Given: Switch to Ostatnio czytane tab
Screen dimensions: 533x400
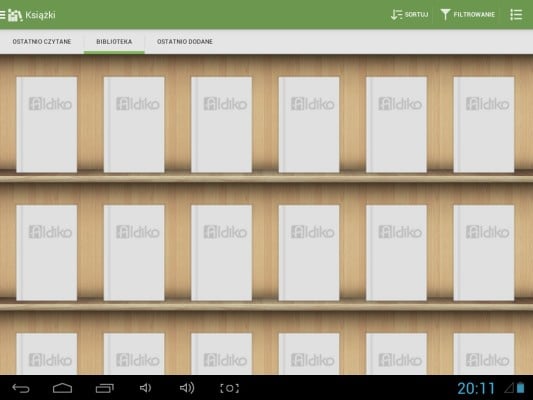Looking at the screenshot, I should coord(42,41).
